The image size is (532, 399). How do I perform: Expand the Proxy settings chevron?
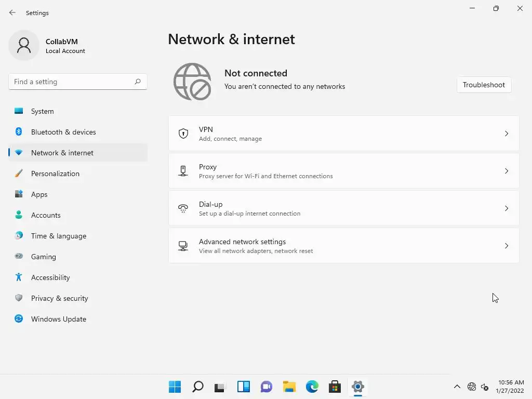point(507,171)
